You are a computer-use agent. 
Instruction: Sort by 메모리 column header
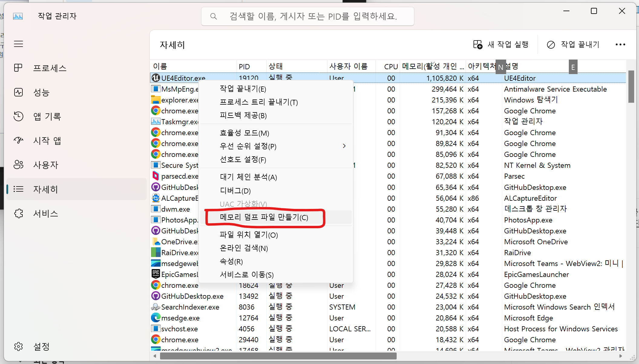(433, 66)
